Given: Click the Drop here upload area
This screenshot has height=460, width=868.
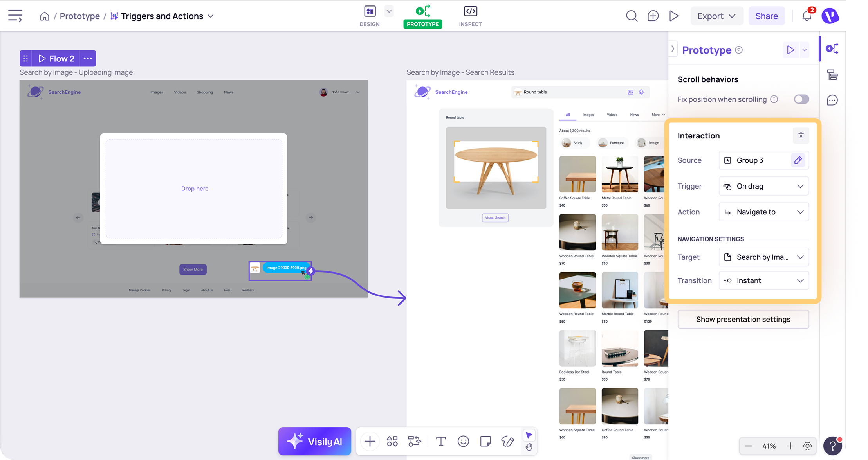Looking at the screenshot, I should click(194, 189).
